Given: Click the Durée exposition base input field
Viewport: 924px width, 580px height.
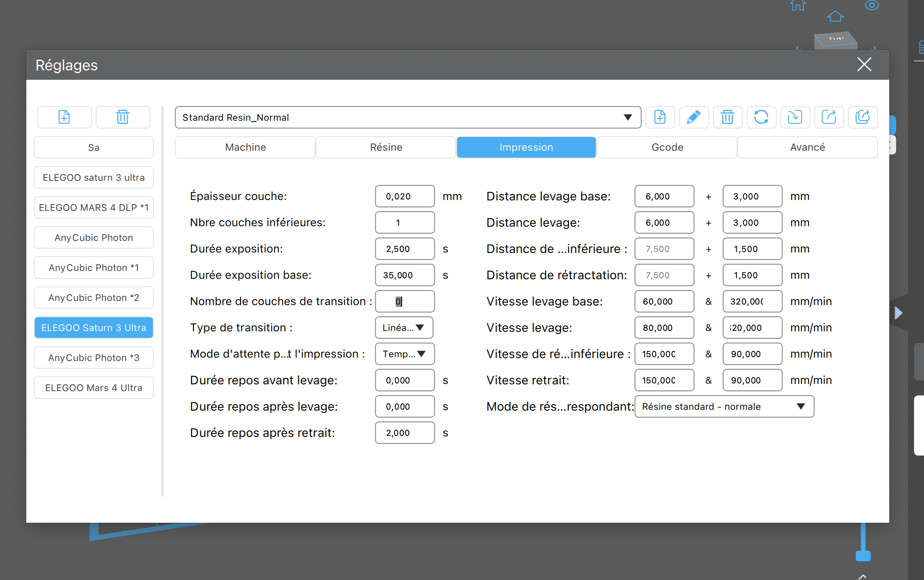Looking at the screenshot, I should [x=404, y=275].
